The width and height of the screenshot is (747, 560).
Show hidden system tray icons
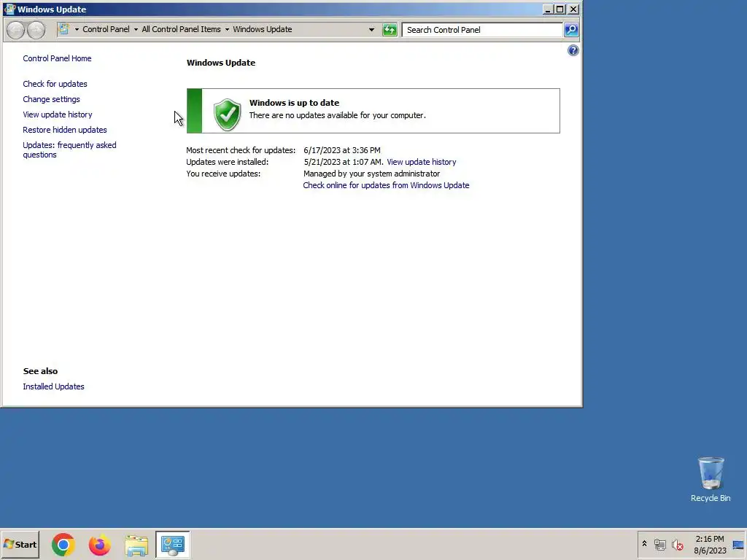tap(645, 543)
